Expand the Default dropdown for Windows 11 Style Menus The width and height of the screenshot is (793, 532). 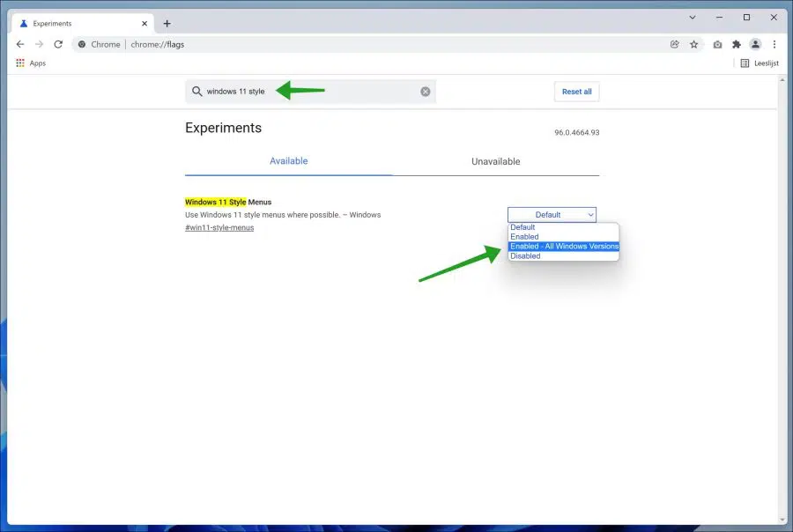click(552, 214)
